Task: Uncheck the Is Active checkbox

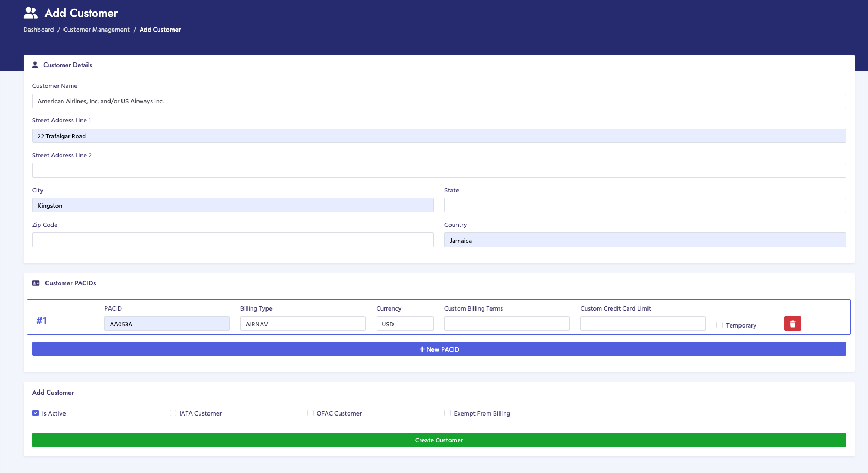Action: click(x=36, y=413)
